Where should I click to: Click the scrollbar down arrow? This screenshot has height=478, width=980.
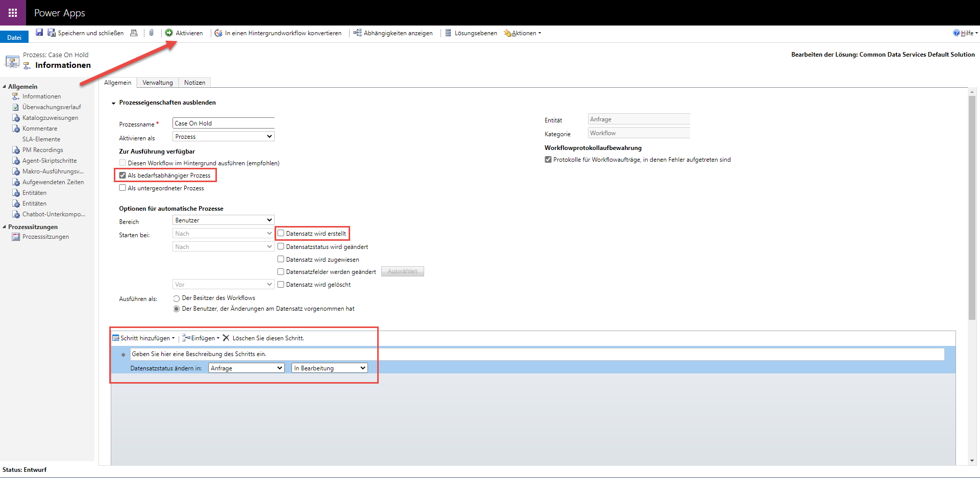click(x=972, y=461)
